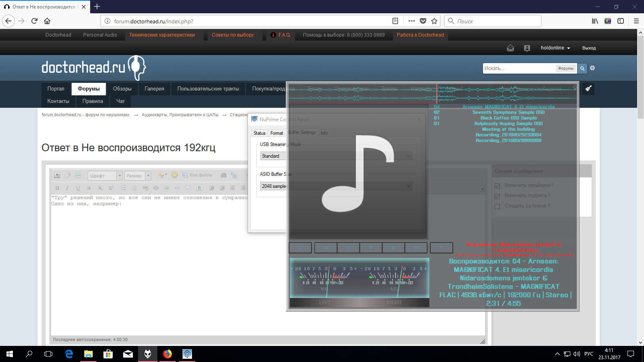Image resolution: width=644 pixels, height=362 pixels.
Task: Click the forum search magnifier button
Action: coord(582,68)
